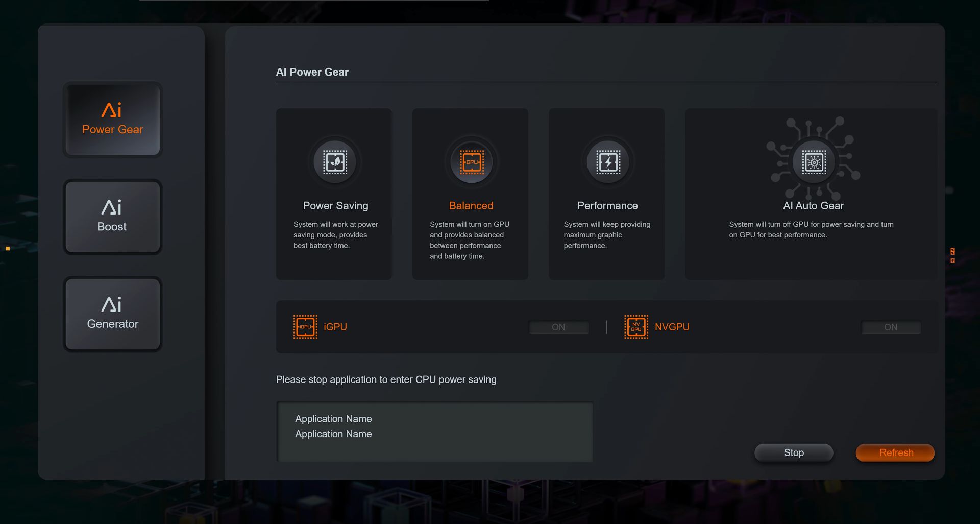980x524 pixels.
Task: Toggle iGPU off
Action: [558, 327]
